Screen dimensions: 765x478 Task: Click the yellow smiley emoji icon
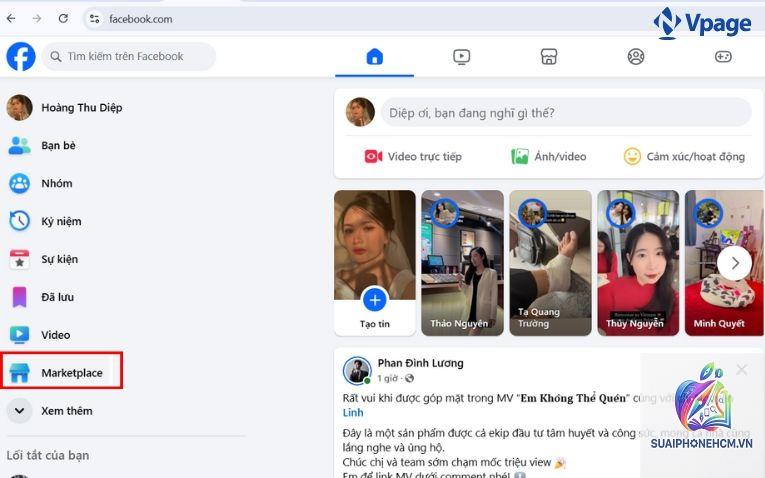(x=632, y=157)
